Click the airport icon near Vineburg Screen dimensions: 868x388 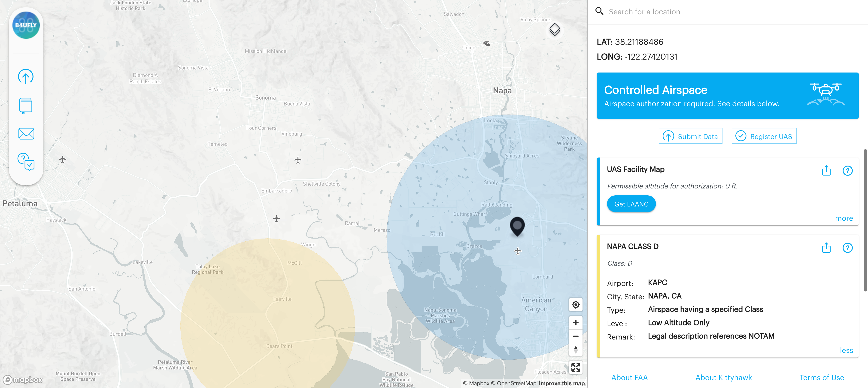297,160
